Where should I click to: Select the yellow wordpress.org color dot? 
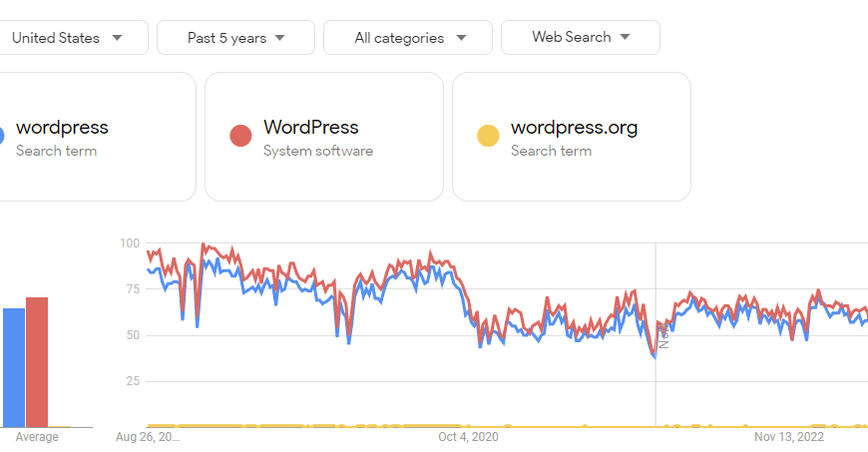click(488, 136)
